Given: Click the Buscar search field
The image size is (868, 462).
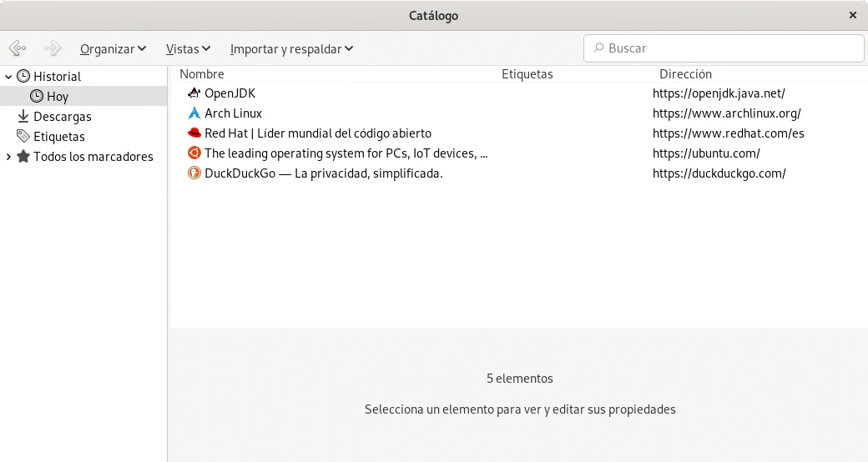Looking at the screenshot, I should pyautogui.click(x=723, y=48).
